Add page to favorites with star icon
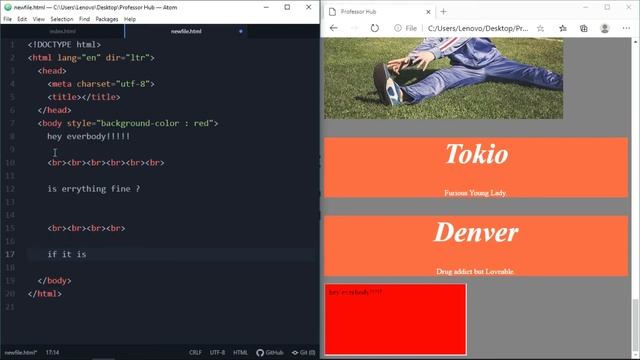Screen dimensions: 640x360 coord(540,28)
